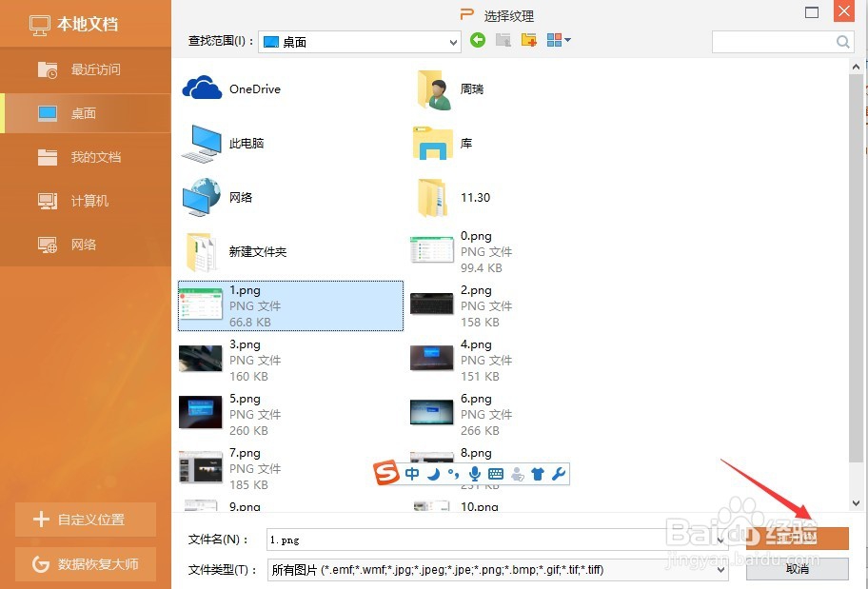Open the Sogou skin shirt icon
This screenshot has height=589, width=868.
[x=538, y=474]
